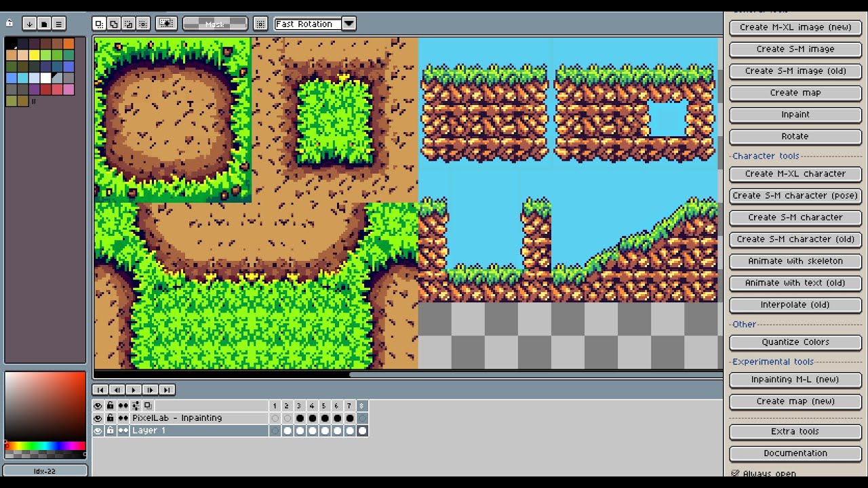Click the Create S-M image button
This screenshot has height=488, width=868.
pos(795,49)
